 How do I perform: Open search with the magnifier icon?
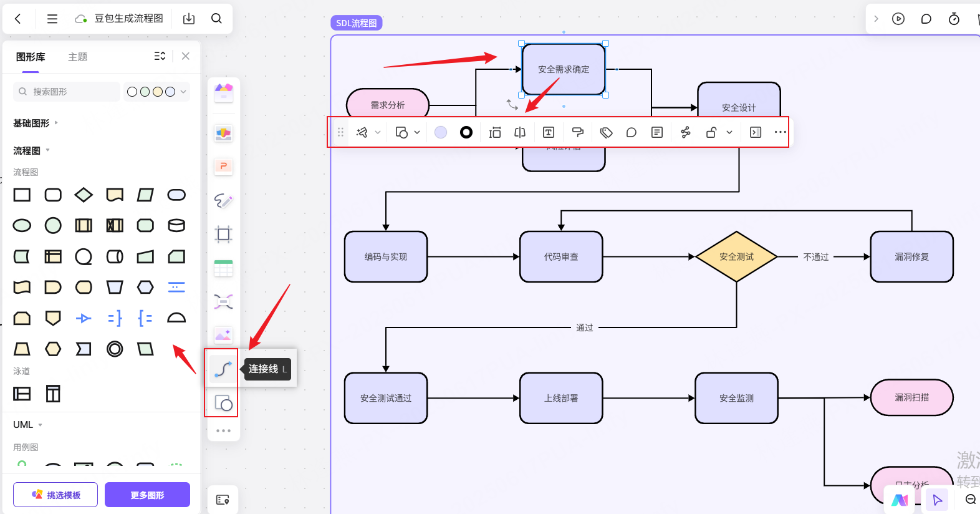coord(216,19)
